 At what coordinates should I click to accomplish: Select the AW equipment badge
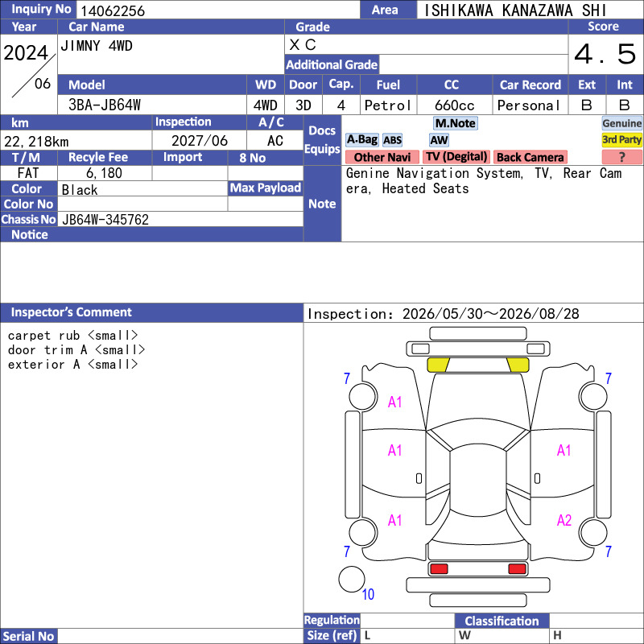[x=439, y=140]
